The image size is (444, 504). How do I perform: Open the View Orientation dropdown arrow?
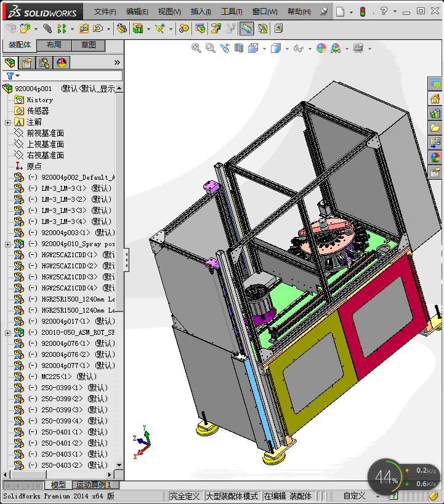[x=264, y=49]
